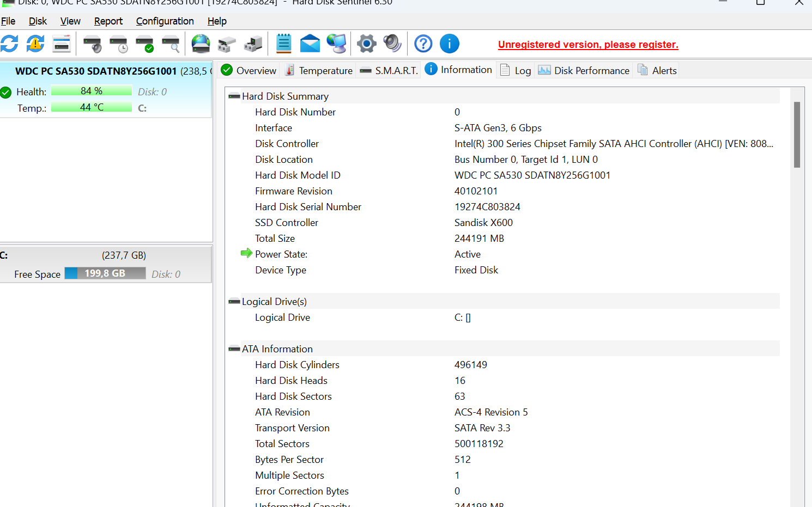Viewport: 812px width, 507px height.
Task: Collapse the Hard Disk Summary section
Action: tap(234, 96)
